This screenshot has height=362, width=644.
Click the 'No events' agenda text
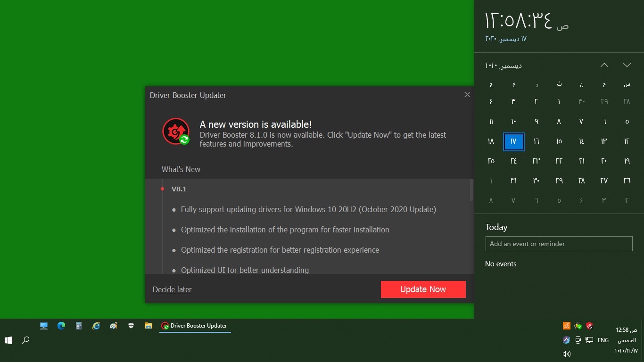501,264
